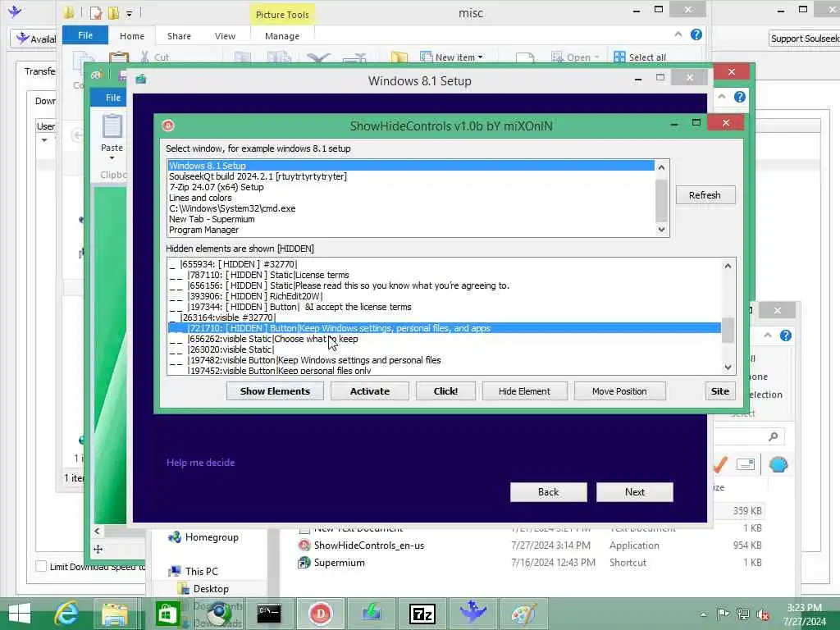
Task: Launch Windows Store from the taskbar
Action: (x=167, y=614)
